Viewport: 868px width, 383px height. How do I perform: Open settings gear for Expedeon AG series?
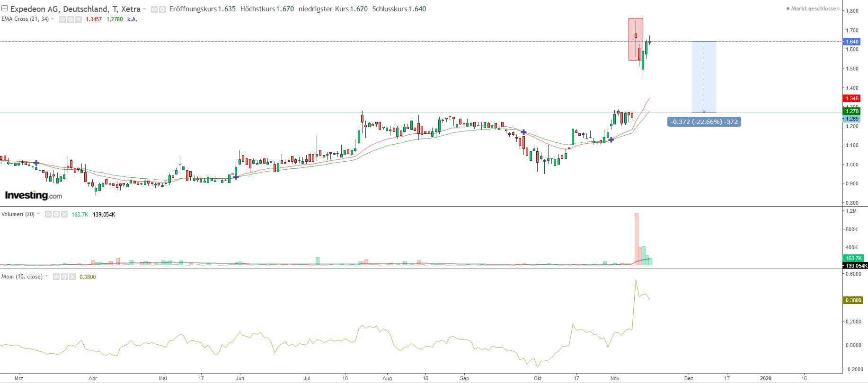click(162, 9)
